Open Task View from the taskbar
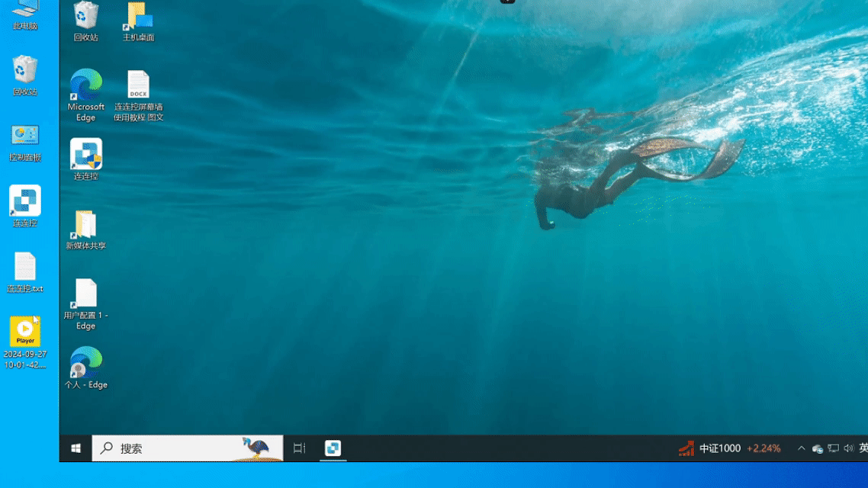The image size is (868, 488). (300, 448)
